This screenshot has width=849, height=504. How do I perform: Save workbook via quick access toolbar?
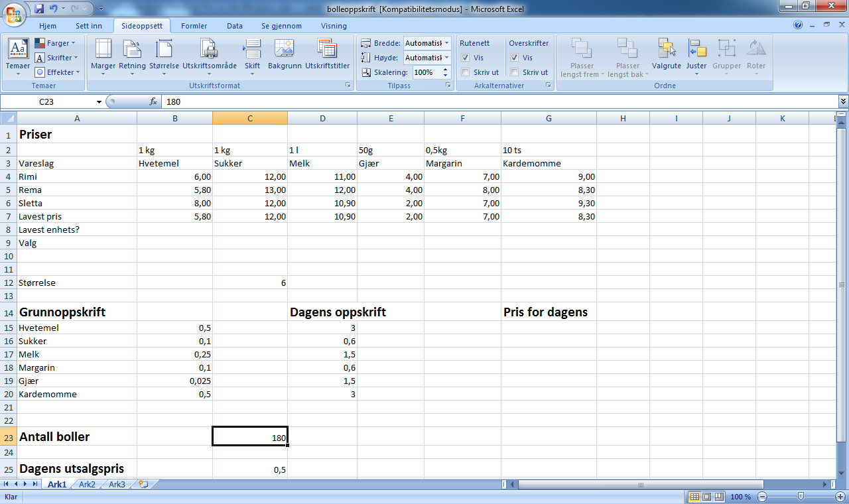click(39, 9)
